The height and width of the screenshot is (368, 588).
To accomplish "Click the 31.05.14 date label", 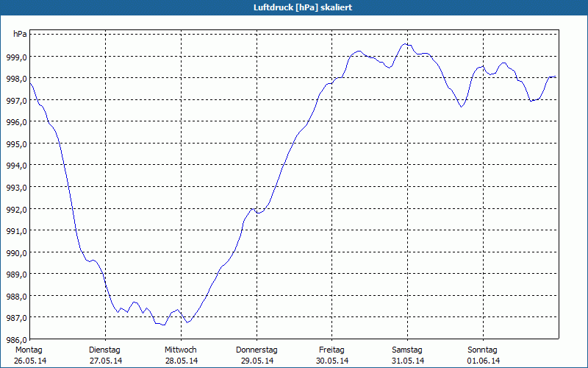I will (408, 361).
